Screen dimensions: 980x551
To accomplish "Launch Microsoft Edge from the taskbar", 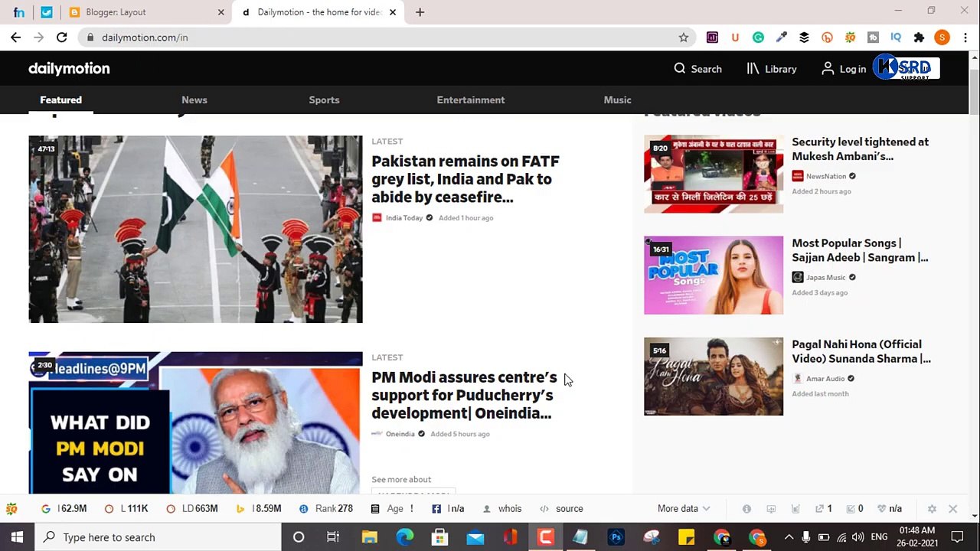I will click(x=404, y=537).
